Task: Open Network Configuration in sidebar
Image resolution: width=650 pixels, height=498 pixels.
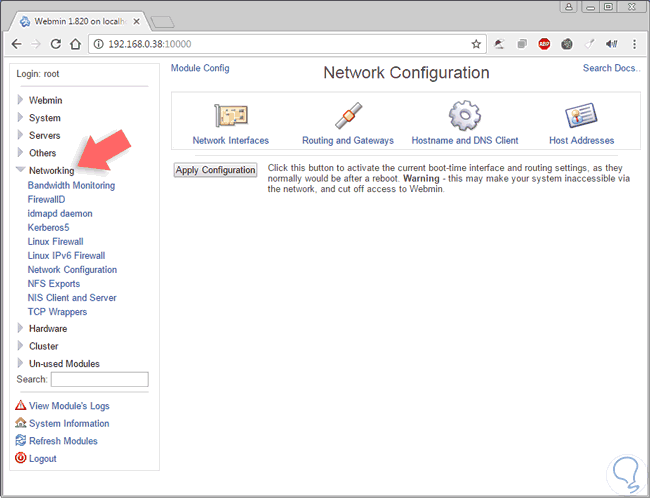Action: pos(72,270)
